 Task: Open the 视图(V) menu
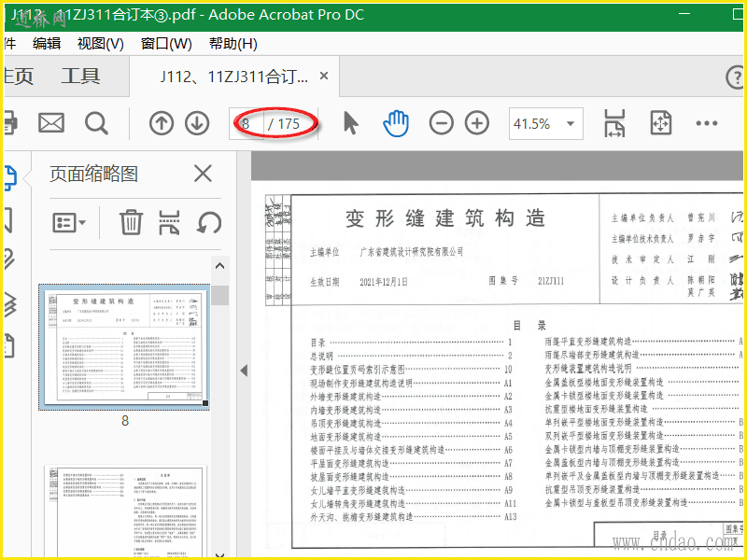pos(101,44)
